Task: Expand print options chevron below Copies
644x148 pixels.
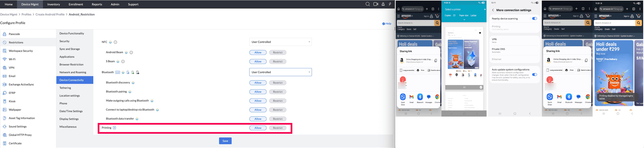Action: coord(464,20)
